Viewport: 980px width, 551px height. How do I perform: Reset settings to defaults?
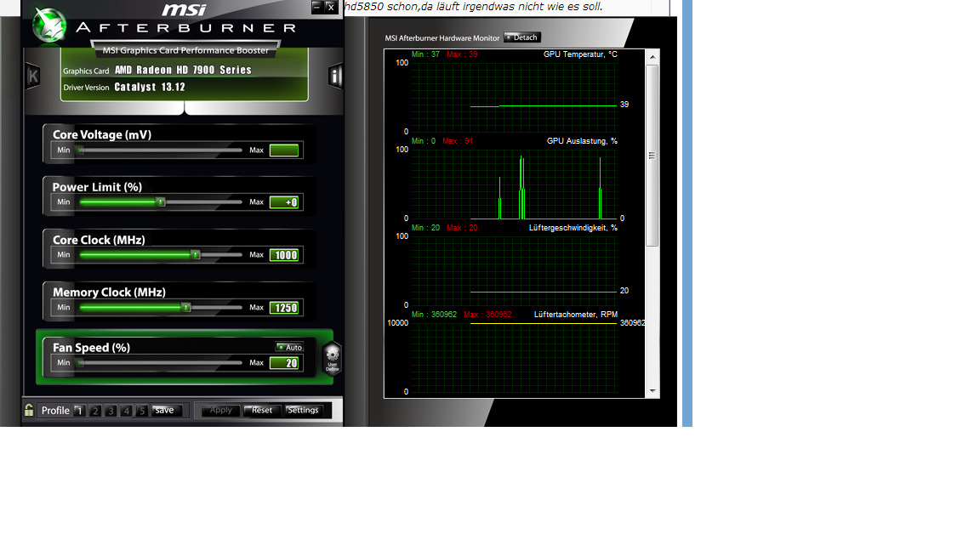coord(261,411)
